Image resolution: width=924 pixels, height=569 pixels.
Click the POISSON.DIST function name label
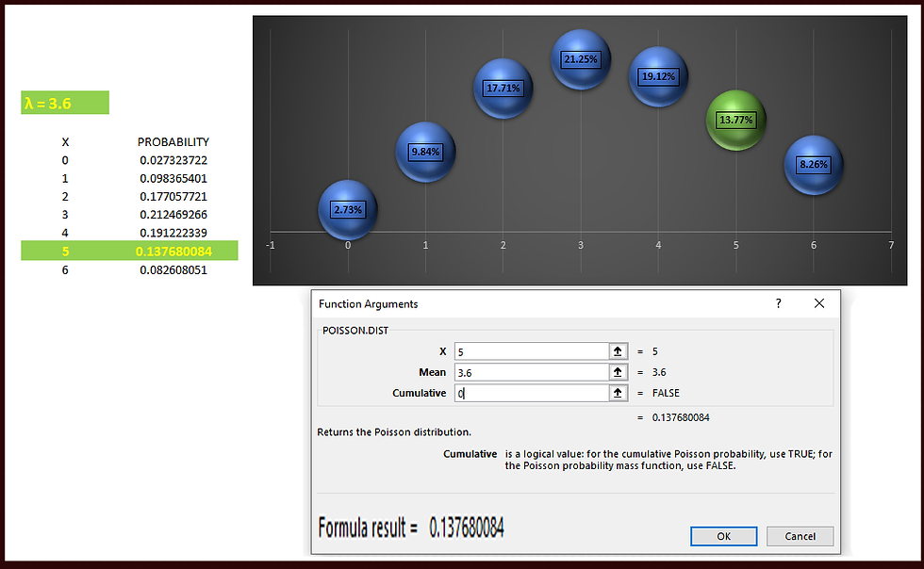pyautogui.click(x=355, y=331)
